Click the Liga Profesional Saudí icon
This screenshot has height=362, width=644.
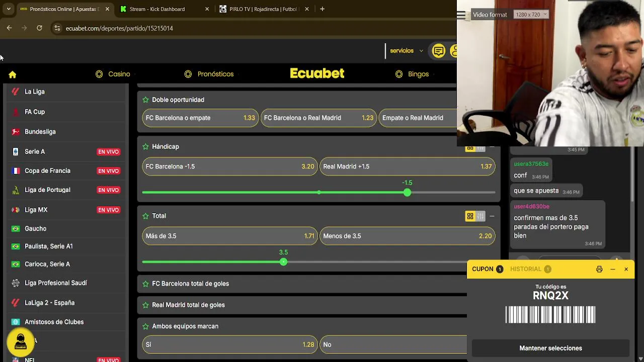tap(16, 283)
